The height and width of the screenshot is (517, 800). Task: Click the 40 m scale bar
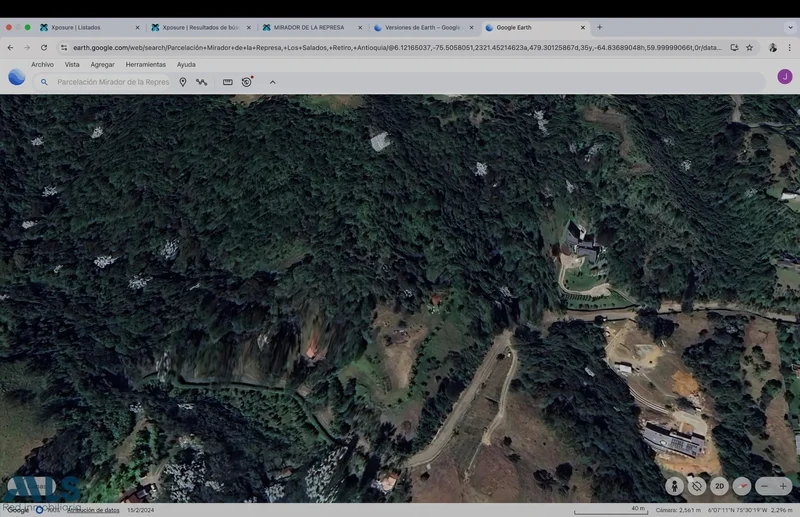click(x=611, y=510)
